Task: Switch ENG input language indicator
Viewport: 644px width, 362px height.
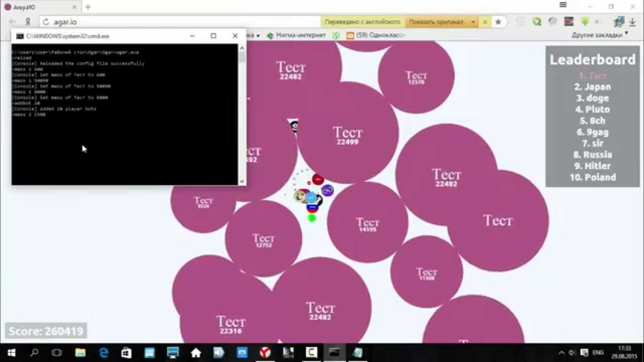Action: coord(598,352)
